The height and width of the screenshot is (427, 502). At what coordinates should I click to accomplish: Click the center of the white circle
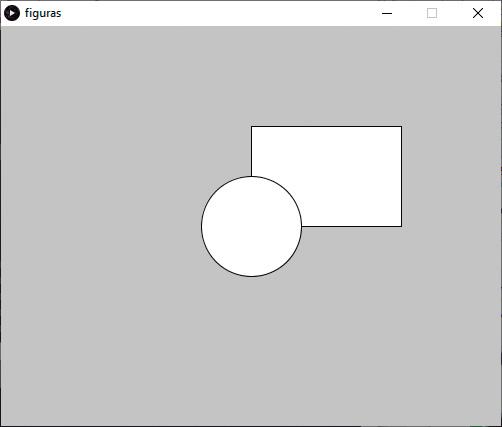[x=252, y=226]
